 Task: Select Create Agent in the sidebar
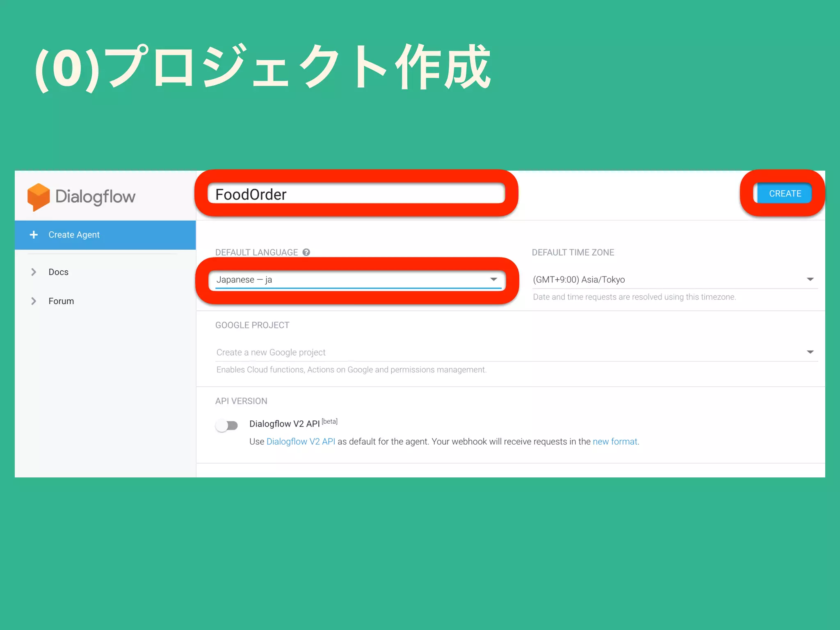click(74, 235)
